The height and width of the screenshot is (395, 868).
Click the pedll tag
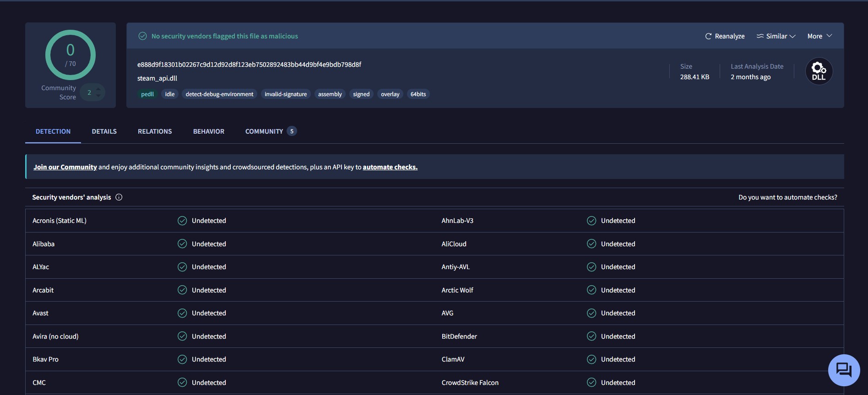[x=147, y=94]
